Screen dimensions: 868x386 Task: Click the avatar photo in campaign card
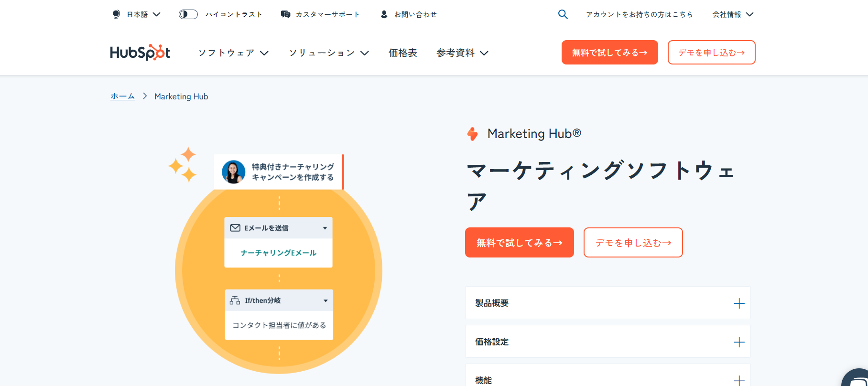coord(234,172)
